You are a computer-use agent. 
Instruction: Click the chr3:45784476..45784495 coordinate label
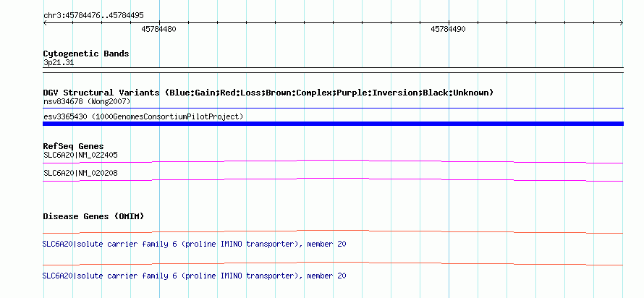93,16
